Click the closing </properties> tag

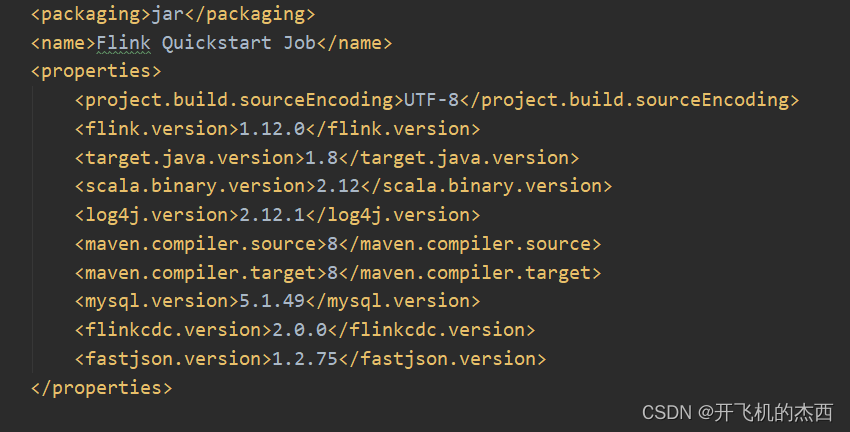[101, 387]
